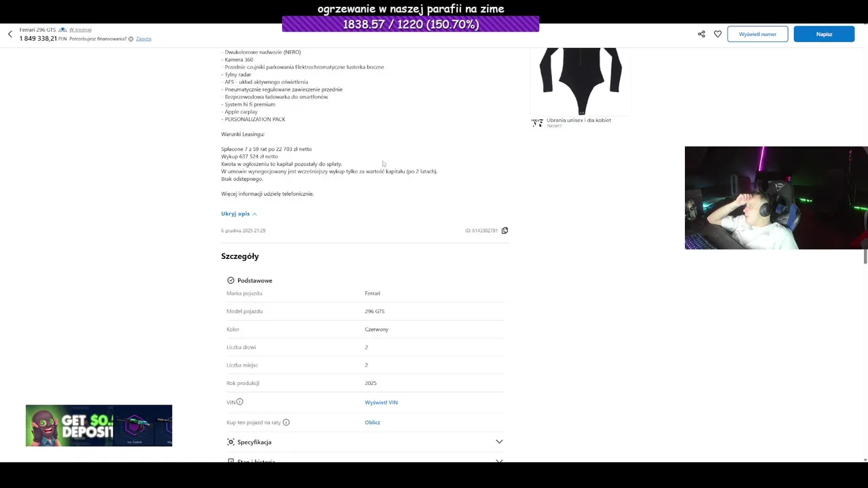Click the GET $0 DEPOSIT banner
This screenshot has height=488, width=868.
pyautogui.click(x=99, y=426)
